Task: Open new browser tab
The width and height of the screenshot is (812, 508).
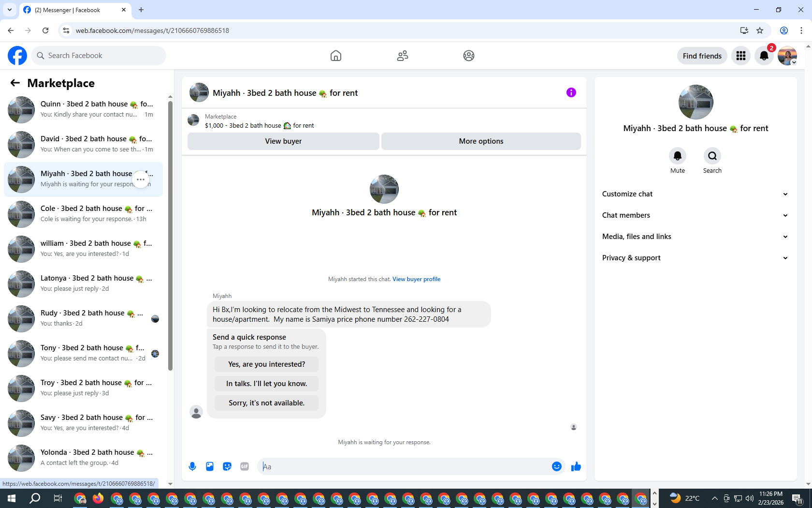Action: [141, 10]
